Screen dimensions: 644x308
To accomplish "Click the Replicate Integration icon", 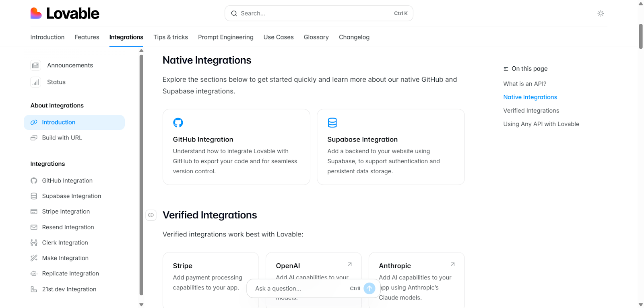I will 34,273.
